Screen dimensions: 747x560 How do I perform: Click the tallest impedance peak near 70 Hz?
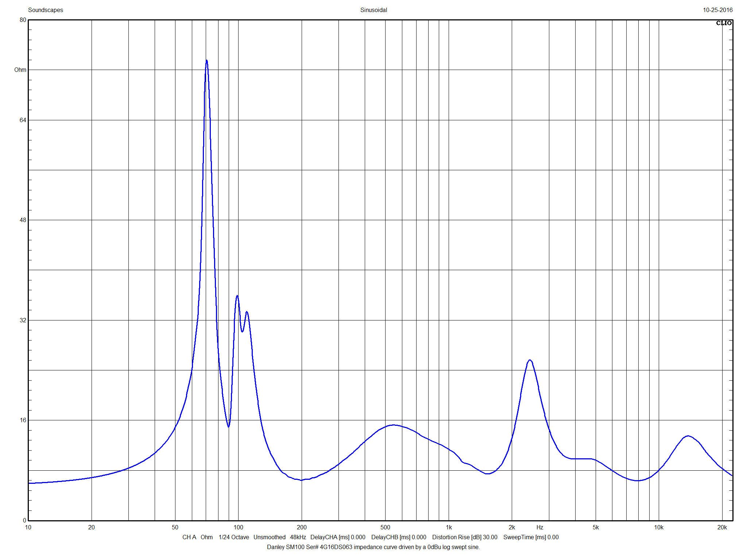pos(206,61)
